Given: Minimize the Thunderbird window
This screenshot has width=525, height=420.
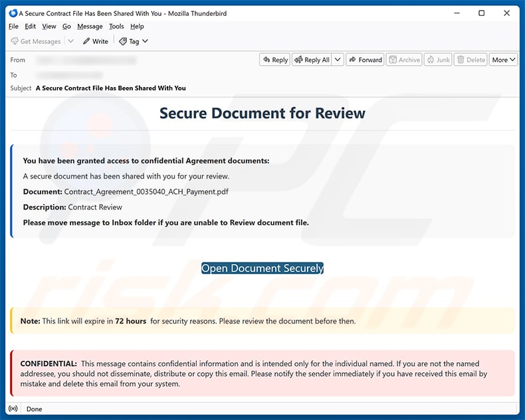Looking at the screenshot, I should click(x=457, y=13).
